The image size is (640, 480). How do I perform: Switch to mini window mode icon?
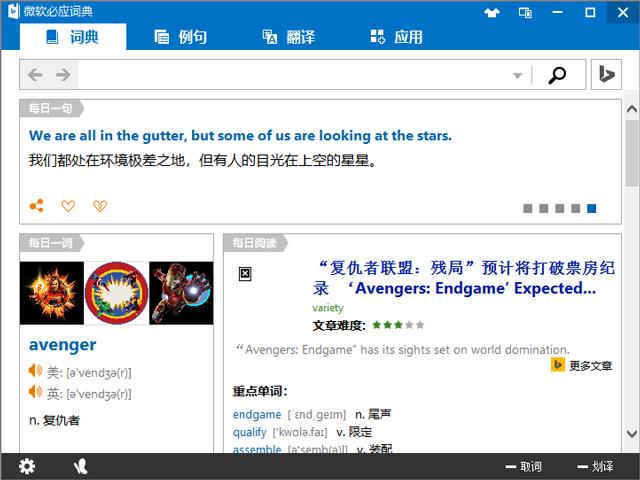point(525,13)
